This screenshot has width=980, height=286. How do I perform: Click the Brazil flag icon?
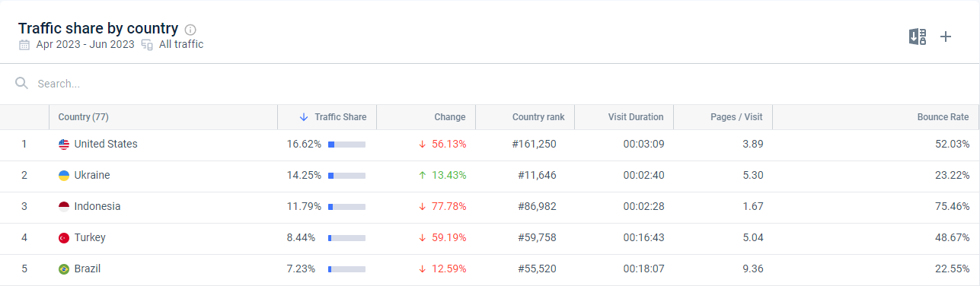(x=64, y=269)
